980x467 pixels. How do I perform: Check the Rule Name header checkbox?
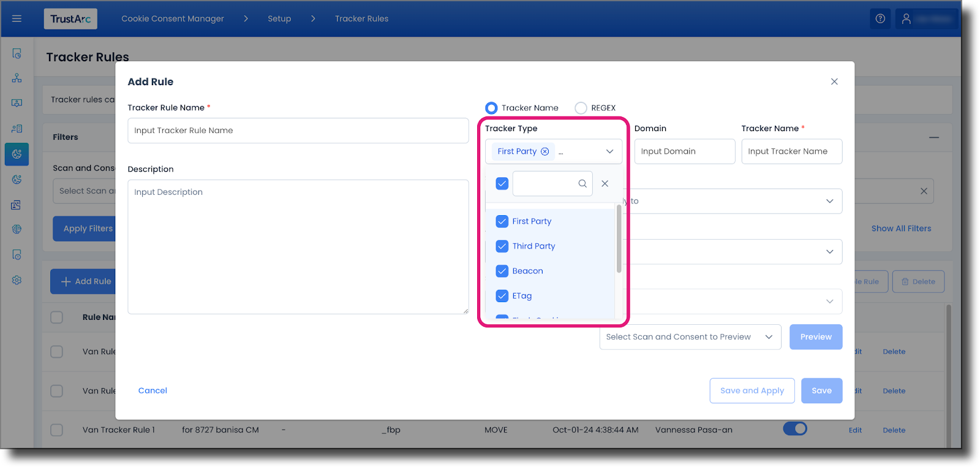[56, 317]
